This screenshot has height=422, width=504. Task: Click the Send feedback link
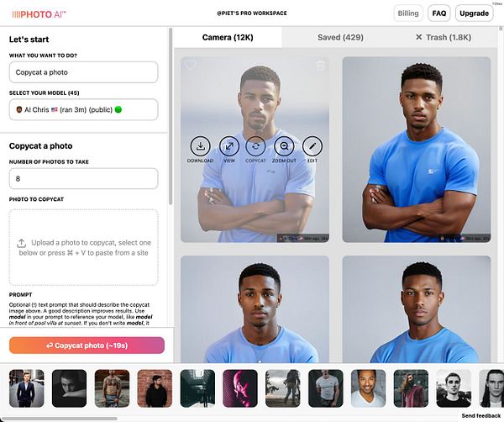coord(481,415)
